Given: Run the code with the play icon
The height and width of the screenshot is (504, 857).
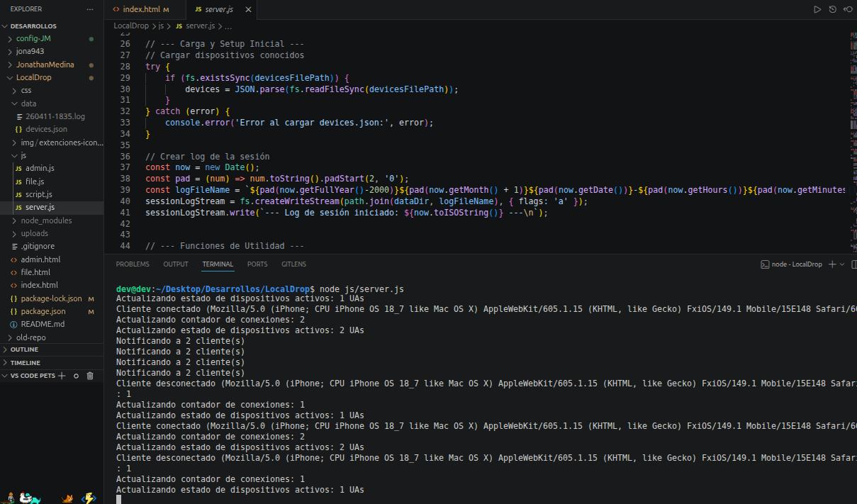Looking at the screenshot, I should coord(817,9).
